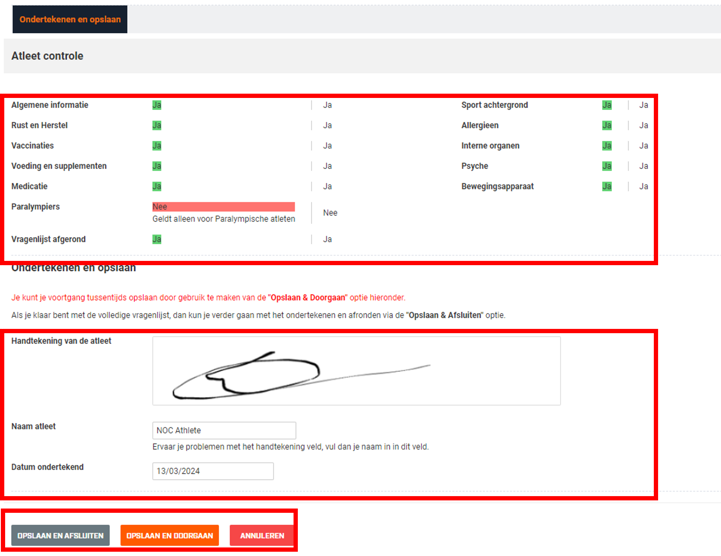Click the Bewegingsapparaat label

(498, 186)
